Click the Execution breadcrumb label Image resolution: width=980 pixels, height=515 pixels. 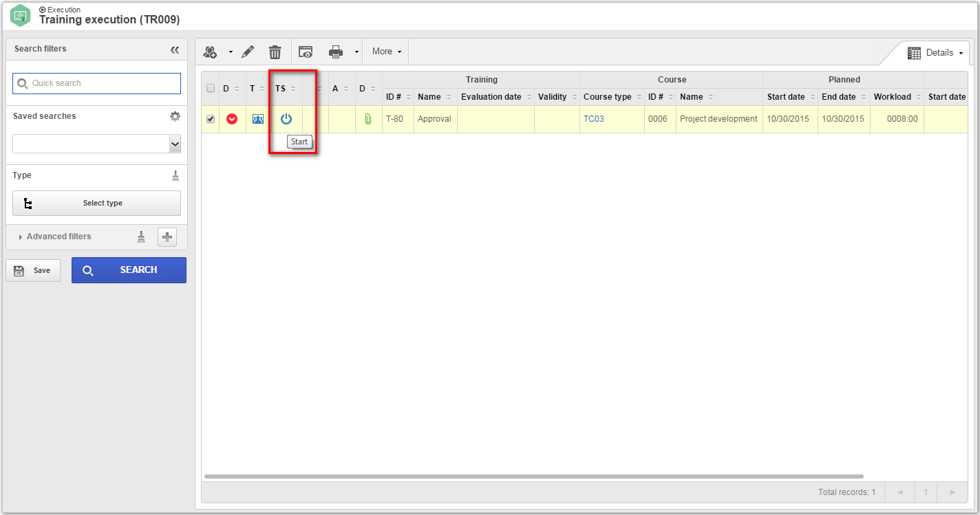[x=64, y=10]
